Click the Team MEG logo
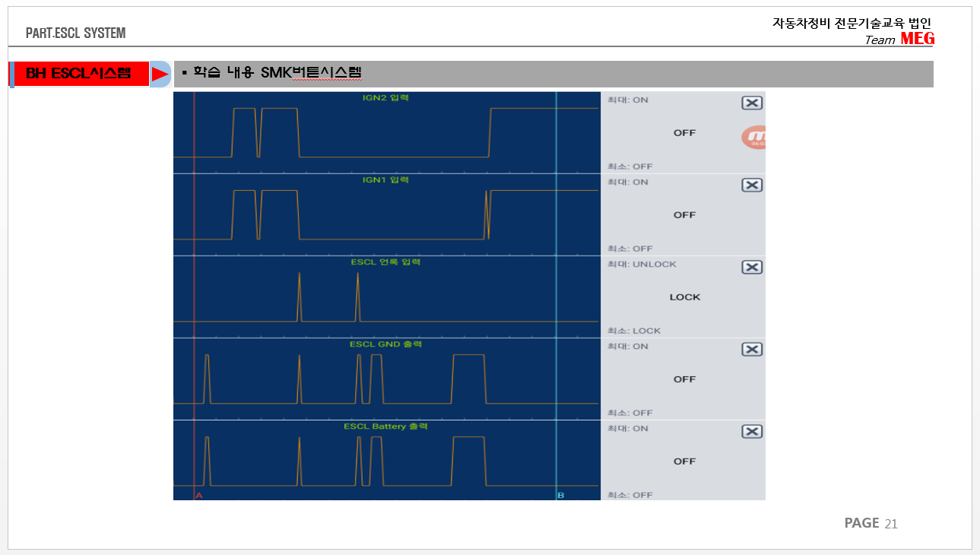The height and width of the screenshot is (555, 980). coord(899,40)
